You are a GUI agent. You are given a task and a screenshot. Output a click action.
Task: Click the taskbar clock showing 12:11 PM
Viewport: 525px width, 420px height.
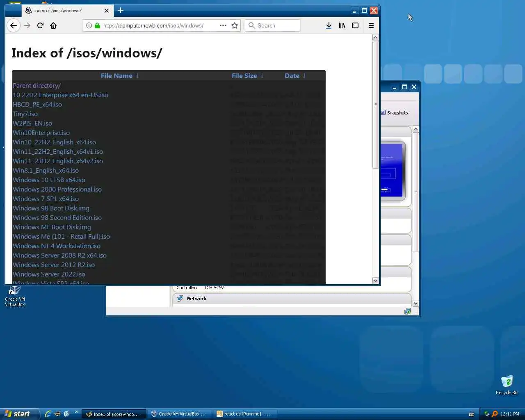pyautogui.click(x=510, y=414)
